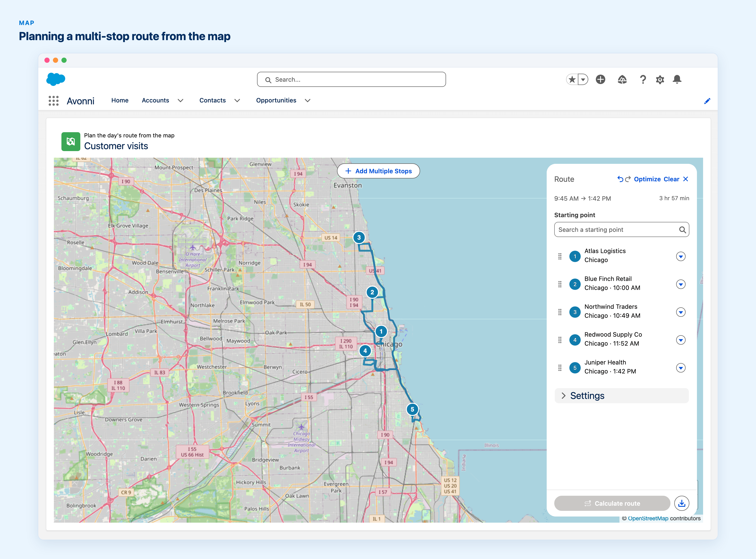Open the Opportunities tab dropdown chevron
Screen dimensions: 756x559
[x=307, y=101]
